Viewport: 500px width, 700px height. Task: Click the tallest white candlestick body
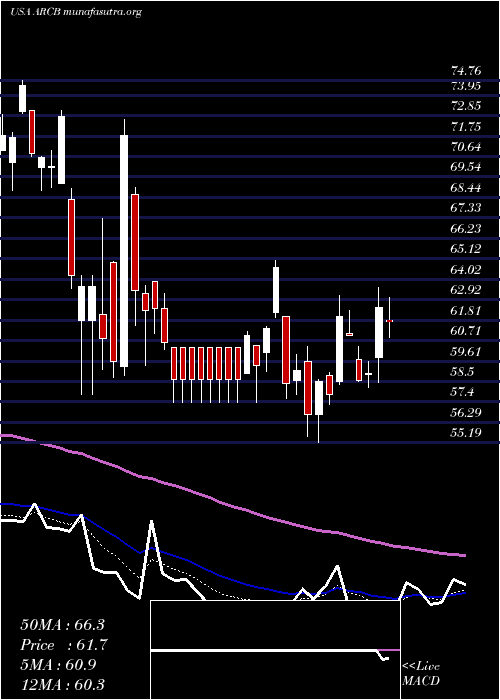click(x=124, y=251)
